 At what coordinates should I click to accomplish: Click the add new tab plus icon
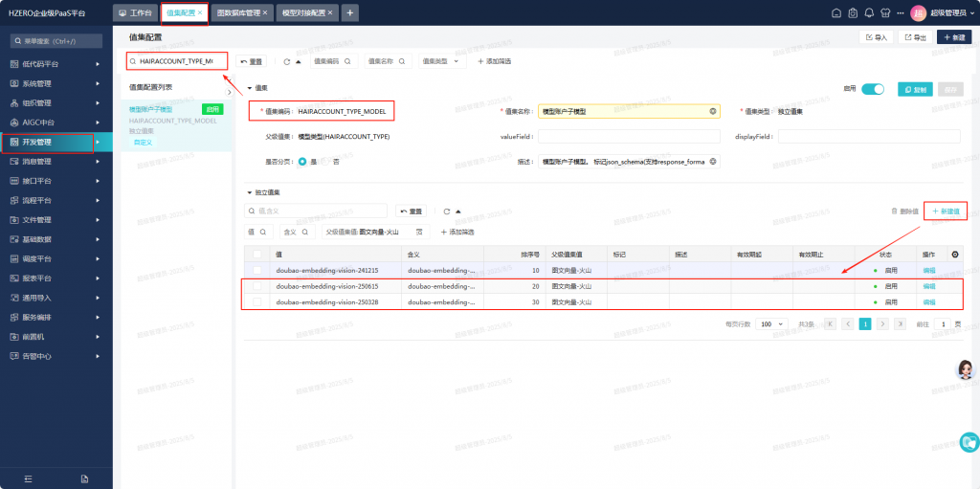click(x=350, y=12)
